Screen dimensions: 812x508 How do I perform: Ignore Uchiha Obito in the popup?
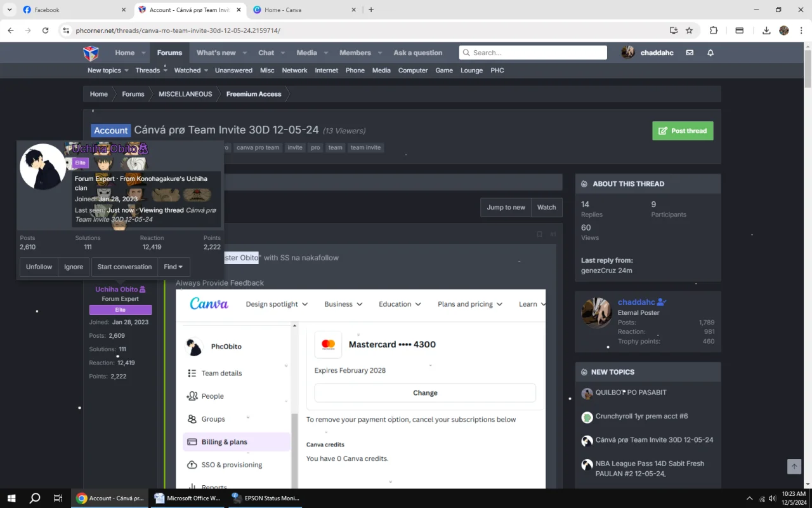tap(74, 267)
